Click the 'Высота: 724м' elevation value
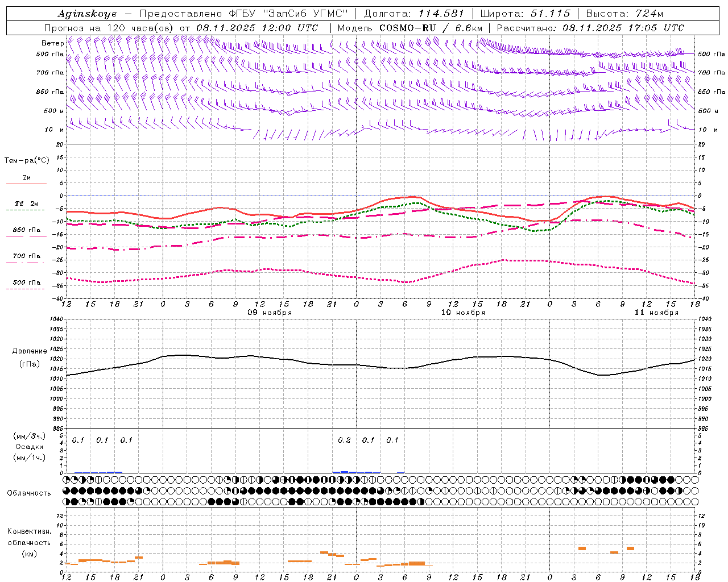 624,14
